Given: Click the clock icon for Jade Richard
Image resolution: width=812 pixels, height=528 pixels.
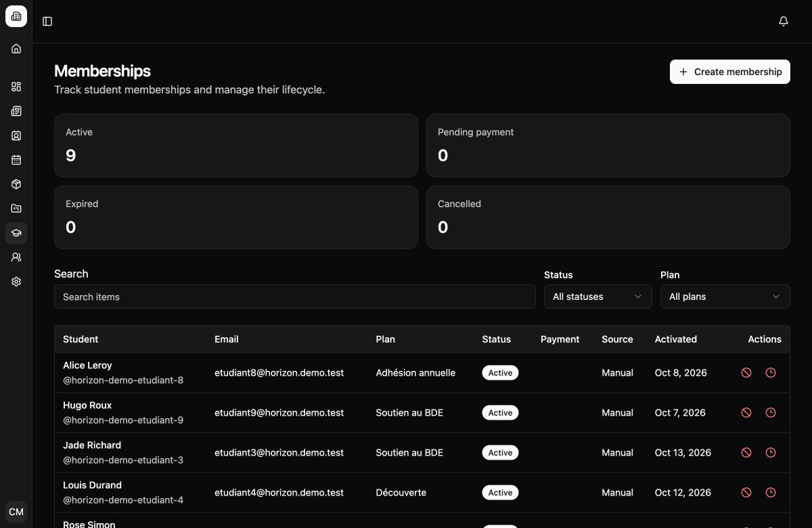Looking at the screenshot, I should [771, 453].
